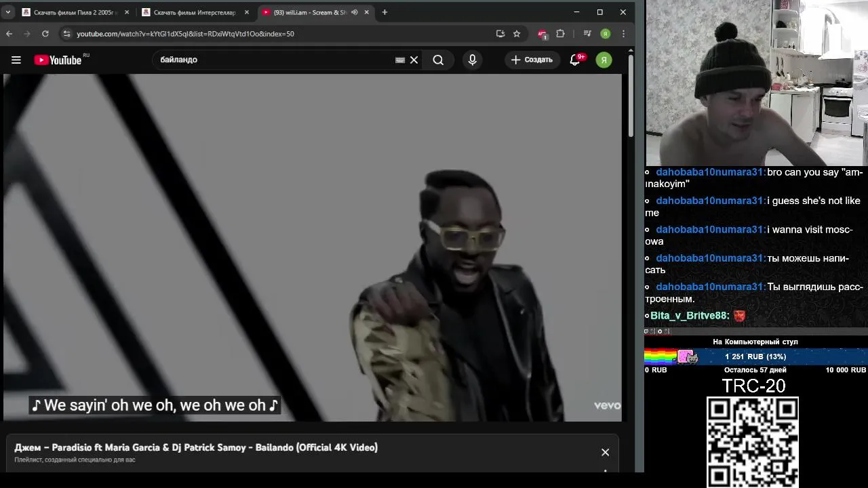Mute the will.i.am tab audio icon

click(355, 12)
